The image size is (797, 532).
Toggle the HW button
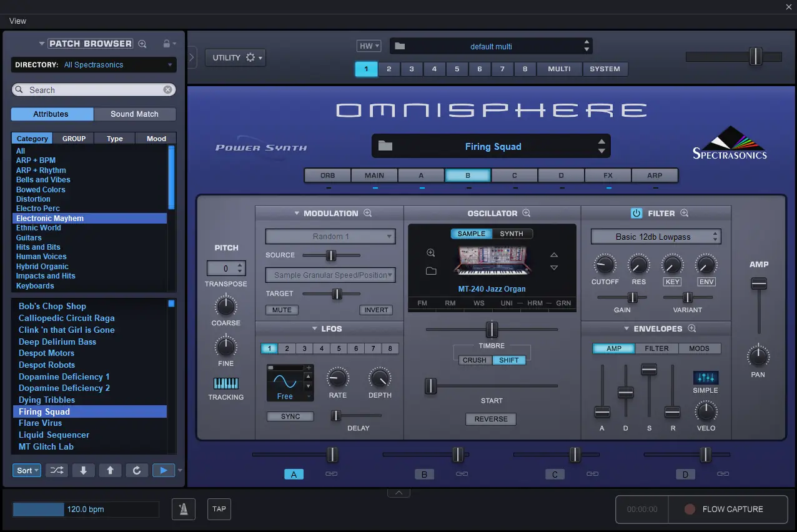coord(368,46)
